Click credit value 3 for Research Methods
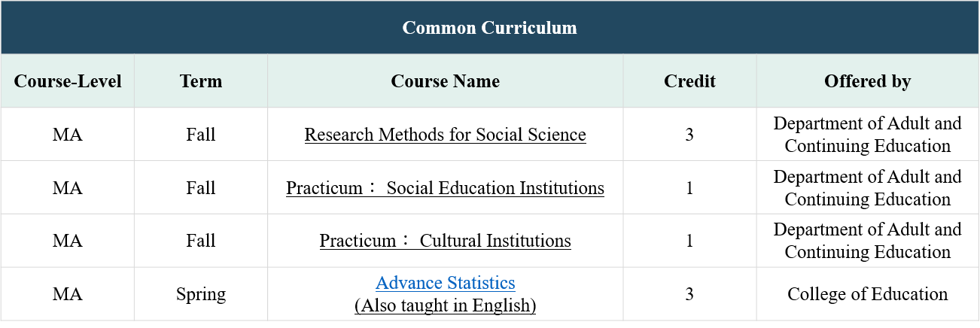 tap(689, 135)
